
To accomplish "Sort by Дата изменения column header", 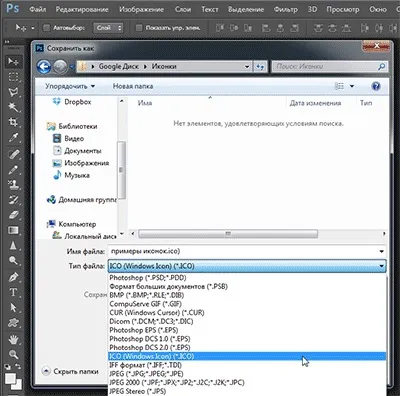I will [x=315, y=103].
